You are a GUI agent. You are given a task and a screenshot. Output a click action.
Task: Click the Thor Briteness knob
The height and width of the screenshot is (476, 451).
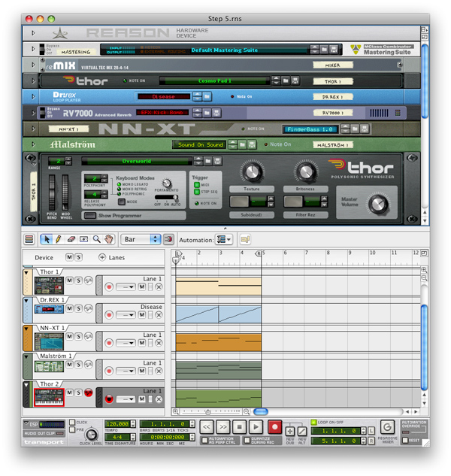(306, 171)
